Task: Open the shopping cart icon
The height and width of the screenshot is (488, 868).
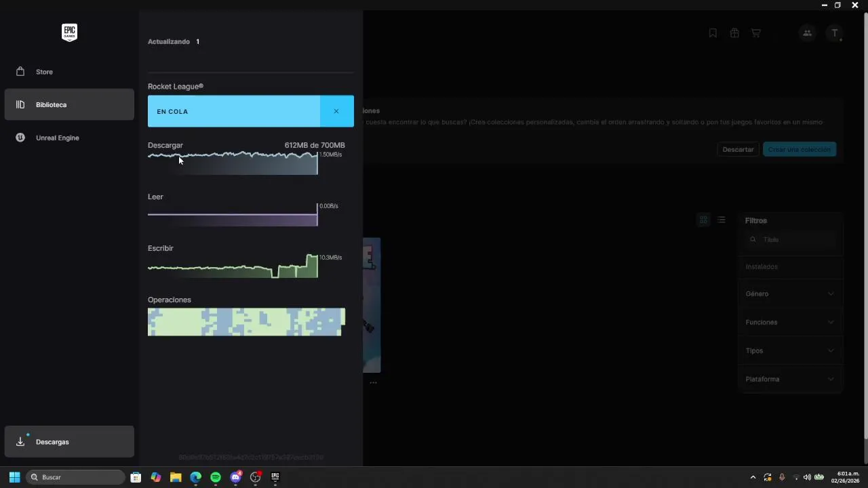Action: point(755,33)
